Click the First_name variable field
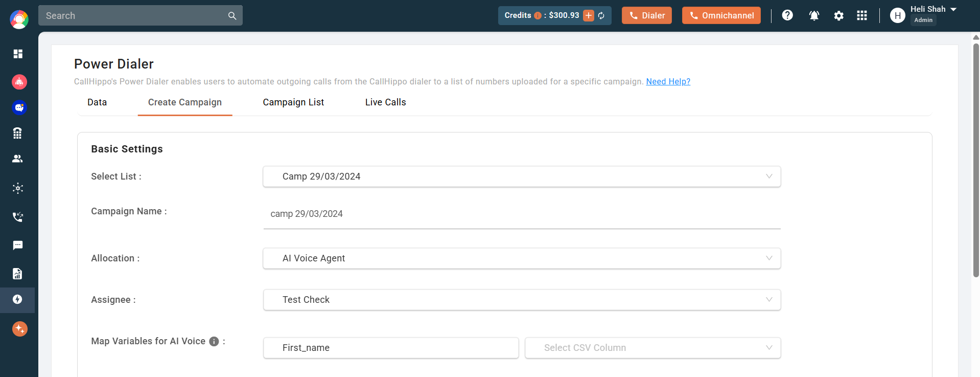980x377 pixels. click(391, 348)
